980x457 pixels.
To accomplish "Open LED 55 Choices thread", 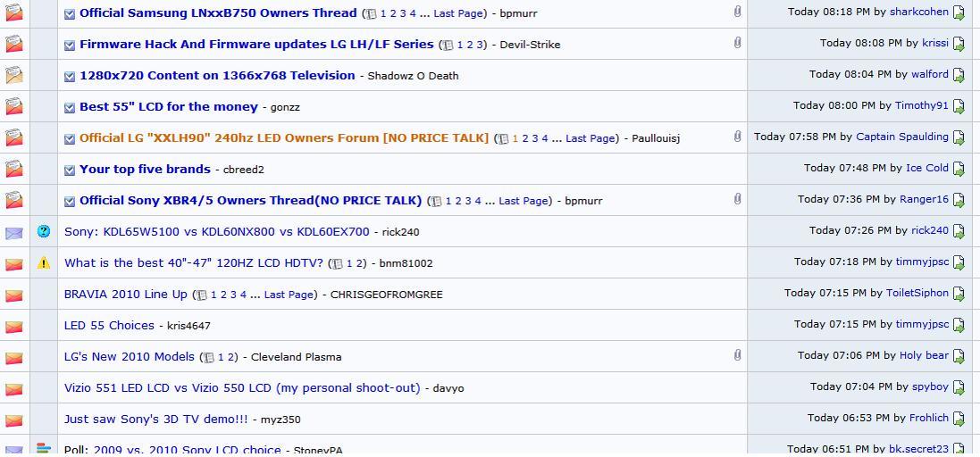I will tap(109, 325).
